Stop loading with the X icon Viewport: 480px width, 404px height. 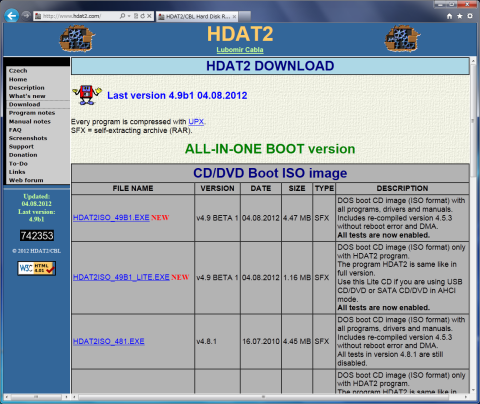tap(149, 16)
